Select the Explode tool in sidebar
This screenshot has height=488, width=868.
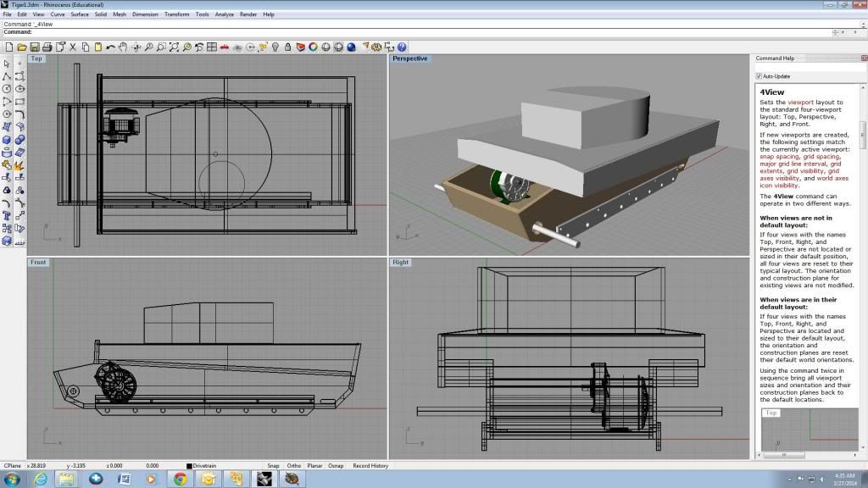(x=19, y=164)
